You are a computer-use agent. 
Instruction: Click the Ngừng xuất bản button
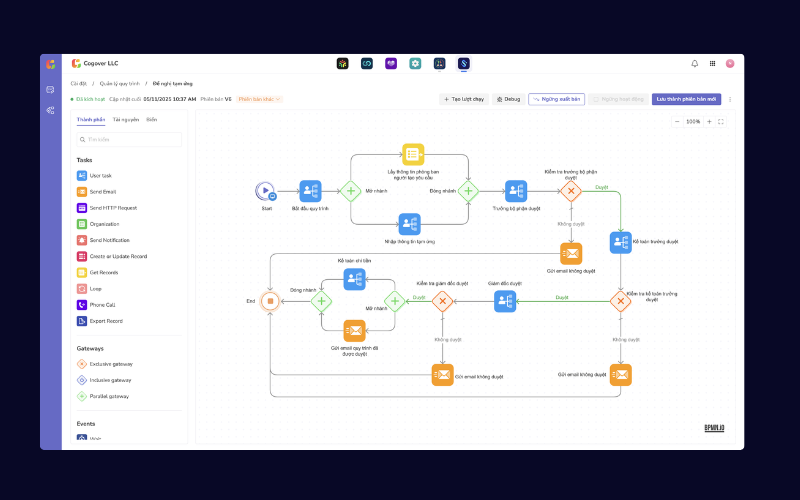point(557,99)
